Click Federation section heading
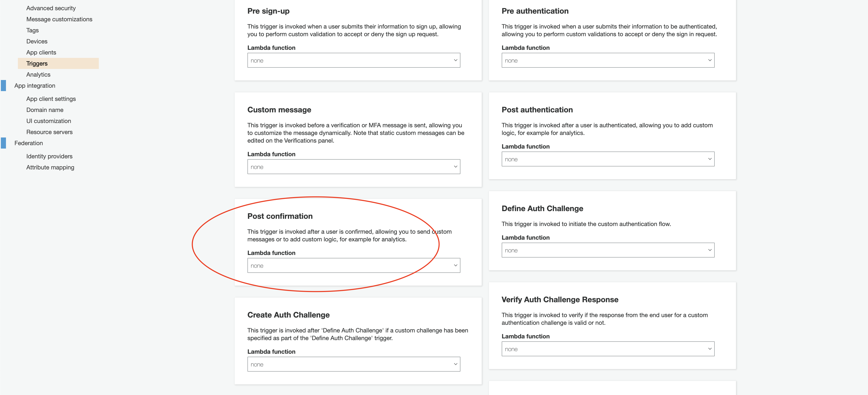The height and width of the screenshot is (395, 868). click(x=29, y=143)
